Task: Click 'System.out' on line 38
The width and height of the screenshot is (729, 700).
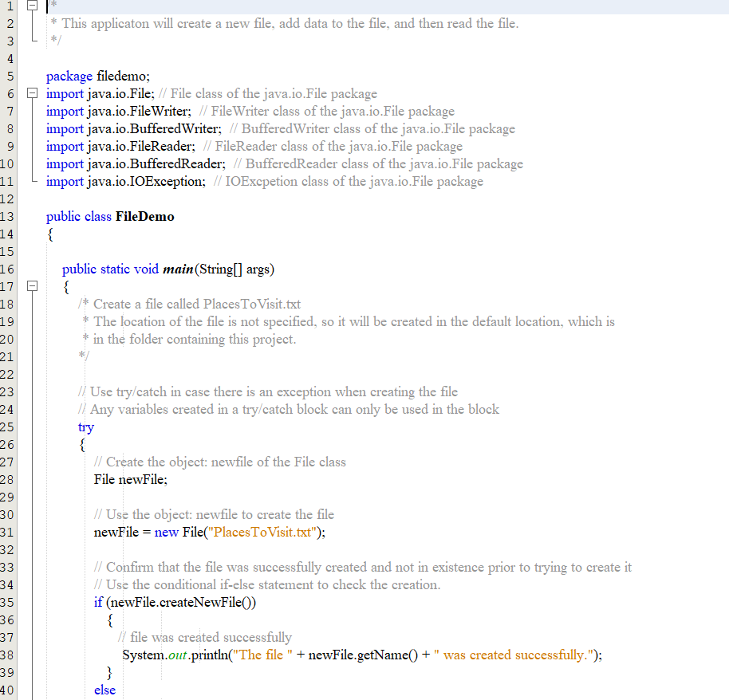Action: [155, 655]
